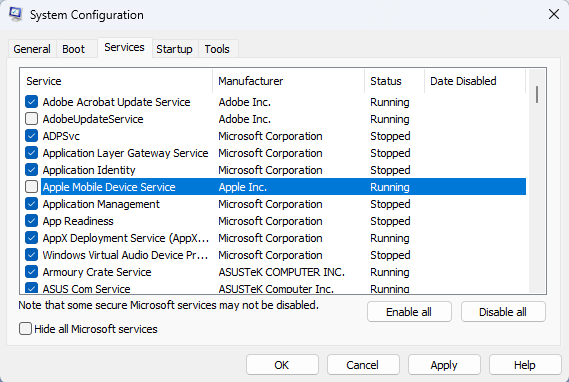Check Hide all Microsoft services
Image resolution: width=569 pixels, height=382 pixels.
[x=25, y=329]
